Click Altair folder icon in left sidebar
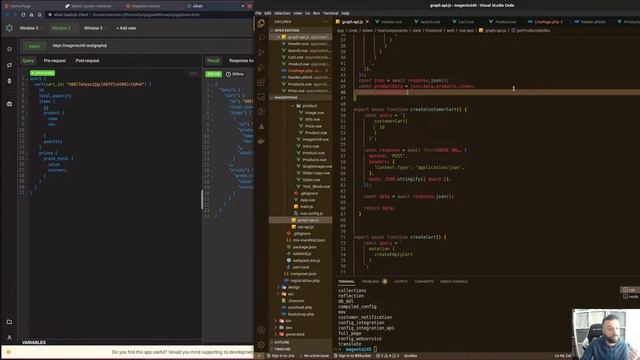This screenshot has height=360, width=640. 9,322
